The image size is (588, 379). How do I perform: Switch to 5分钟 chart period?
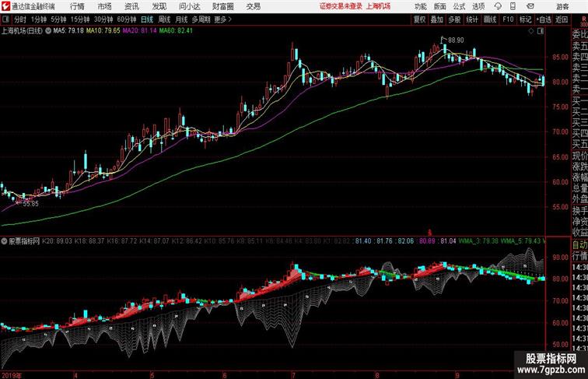(58, 19)
